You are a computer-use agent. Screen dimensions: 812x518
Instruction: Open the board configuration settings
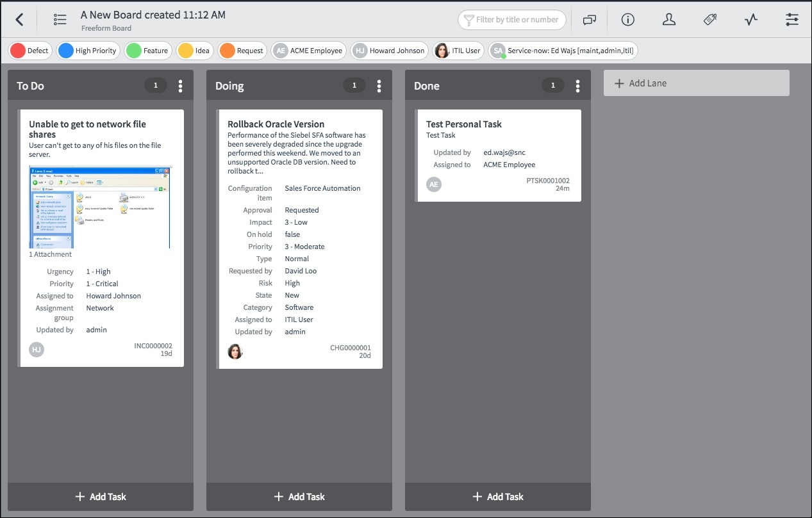coord(791,19)
